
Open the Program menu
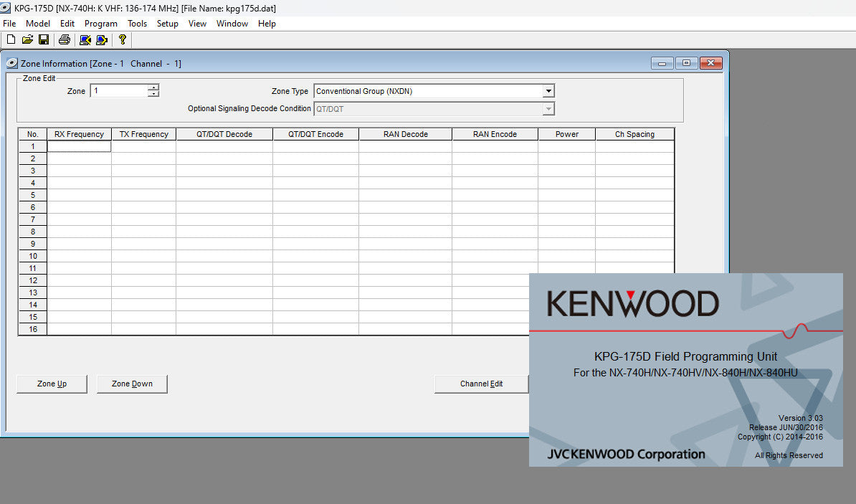click(101, 24)
